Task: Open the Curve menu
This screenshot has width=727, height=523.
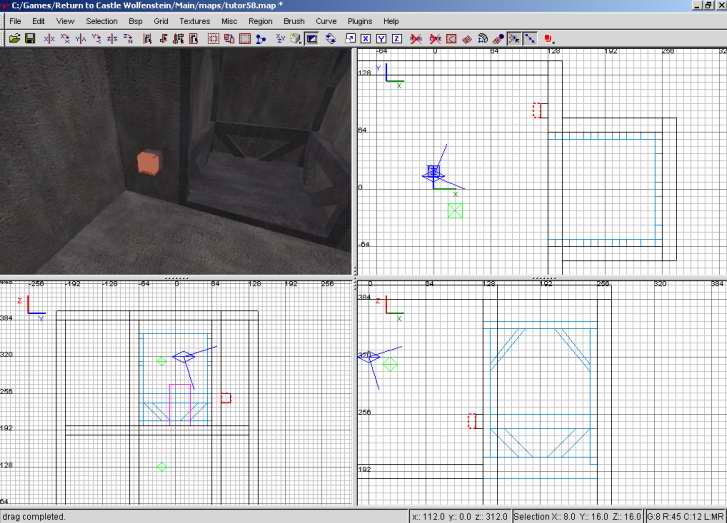Action: [326, 21]
